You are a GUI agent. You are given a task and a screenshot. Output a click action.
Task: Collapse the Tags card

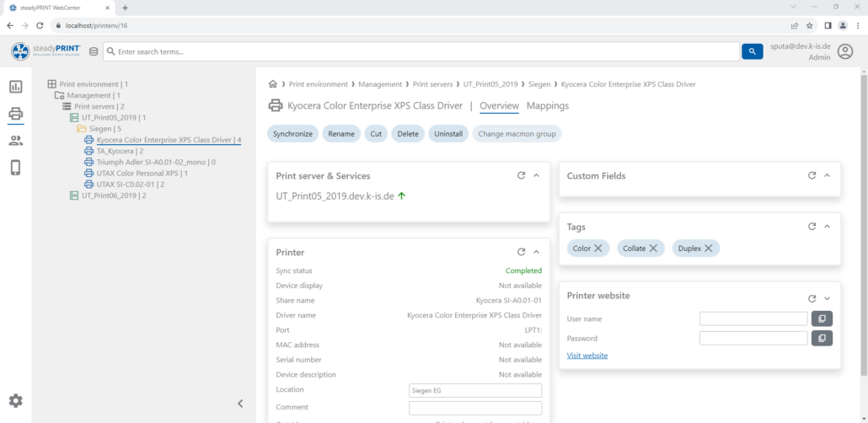click(x=828, y=227)
